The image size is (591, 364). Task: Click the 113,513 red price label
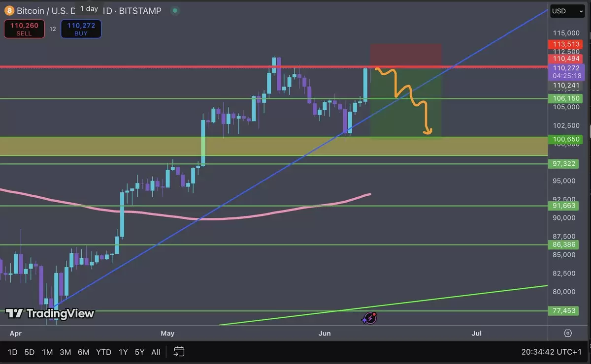[566, 44]
